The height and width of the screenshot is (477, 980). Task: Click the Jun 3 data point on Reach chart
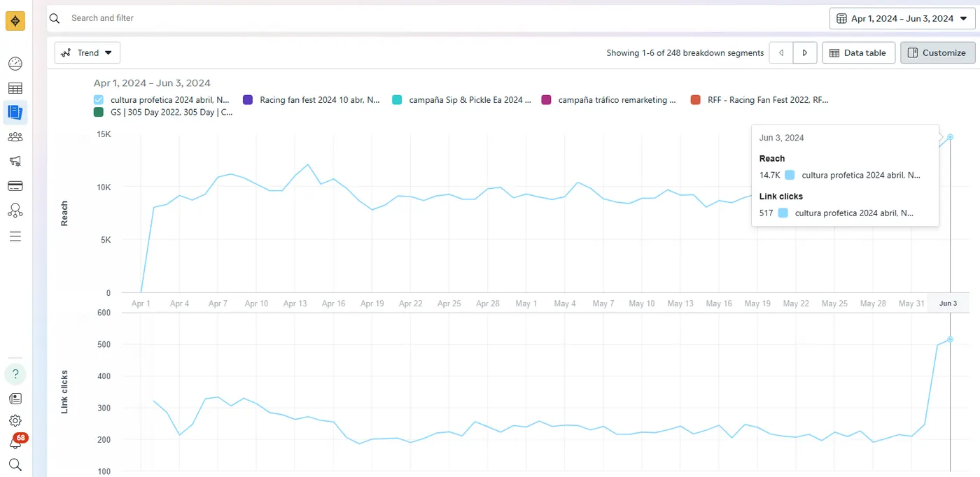(x=950, y=137)
